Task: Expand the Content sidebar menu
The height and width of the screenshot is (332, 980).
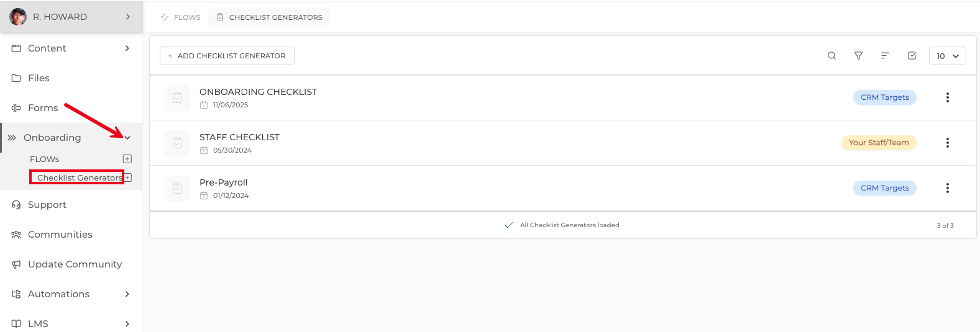Action: [127, 48]
